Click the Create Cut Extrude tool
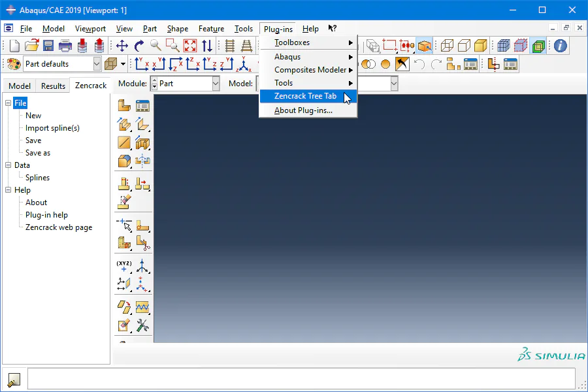 pyautogui.click(x=142, y=143)
